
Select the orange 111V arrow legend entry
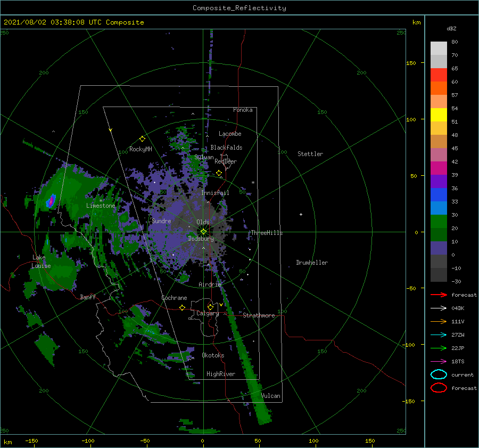click(x=439, y=321)
